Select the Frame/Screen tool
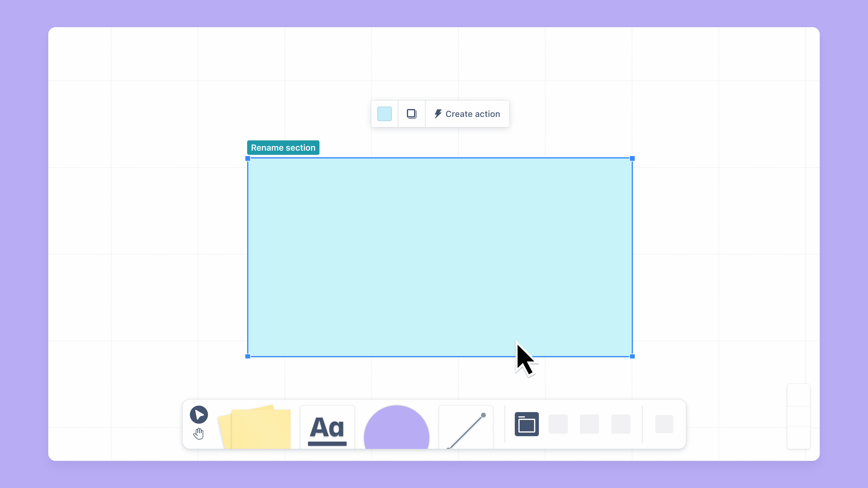The width and height of the screenshot is (868, 488). [527, 424]
